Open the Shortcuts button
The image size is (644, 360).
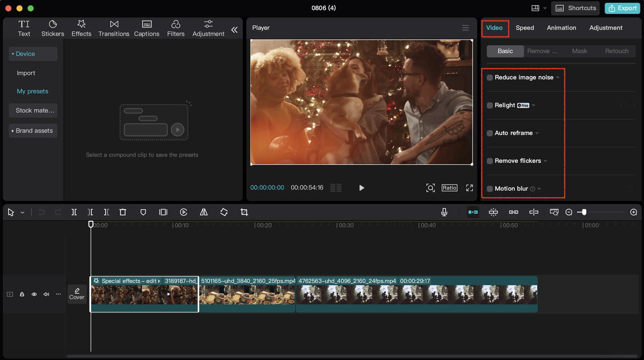pyautogui.click(x=576, y=8)
